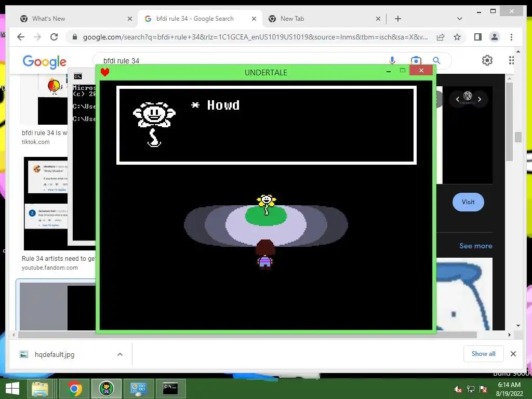Expand the hqdefault.jpg download options arrow
Image resolution: width=532 pixels, height=399 pixels.
(x=120, y=354)
